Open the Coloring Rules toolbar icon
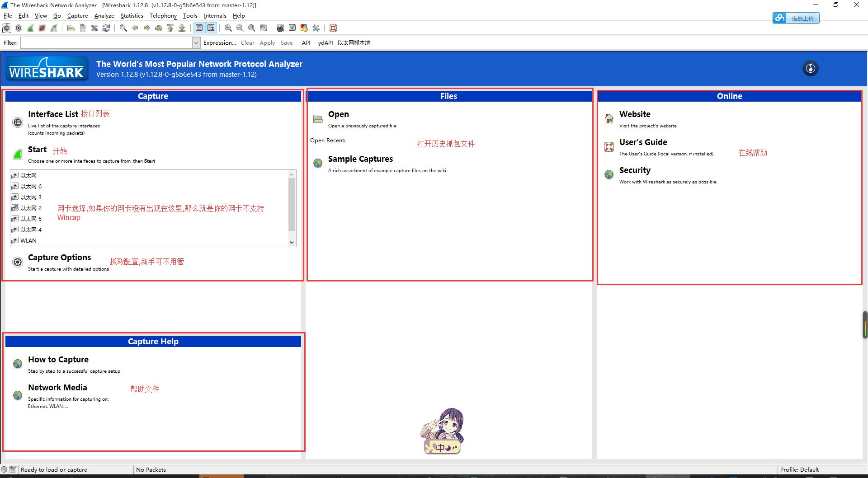868x478 pixels. pyautogui.click(x=304, y=28)
